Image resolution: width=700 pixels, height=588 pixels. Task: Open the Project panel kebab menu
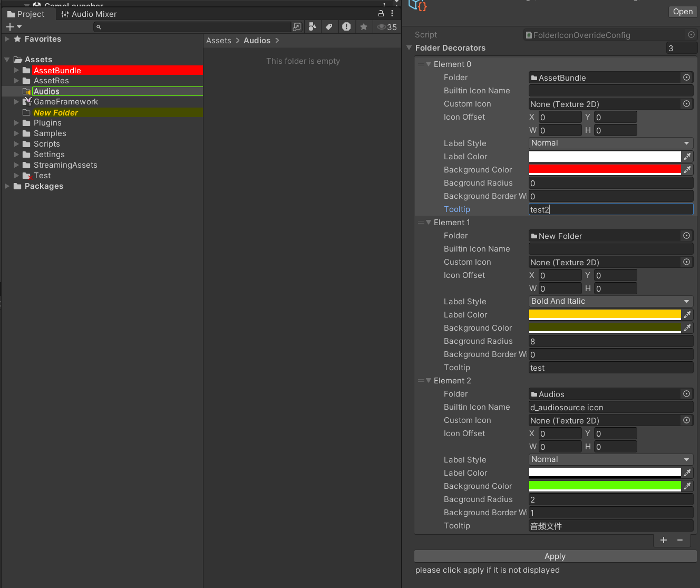tap(392, 14)
